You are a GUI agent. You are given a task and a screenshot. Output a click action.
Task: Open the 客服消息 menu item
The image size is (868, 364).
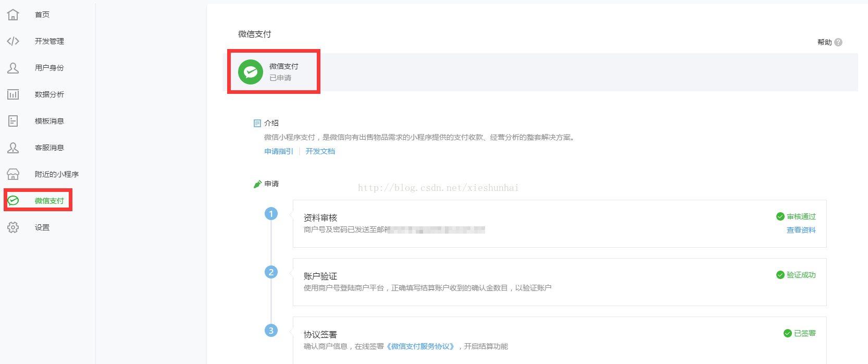point(49,148)
